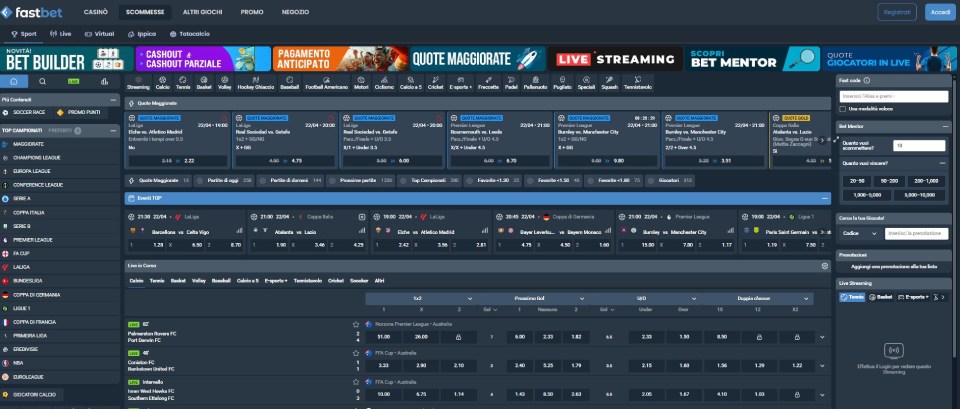Open the Motori sport category

coord(361,83)
